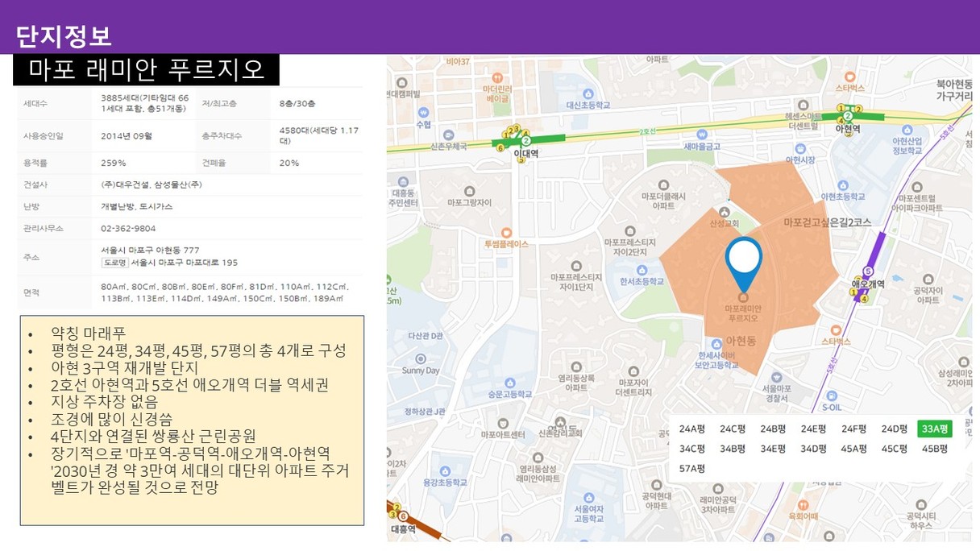Viewport: 980px width, 551px height.
Task: Click the 마더린러 베이글 restaurant icon
Action: tap(497, 77)
